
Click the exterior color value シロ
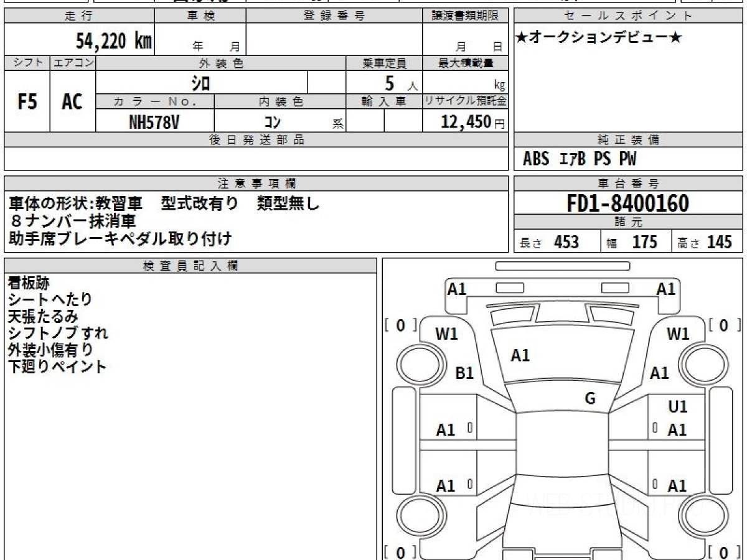click(x=200, y=83)
